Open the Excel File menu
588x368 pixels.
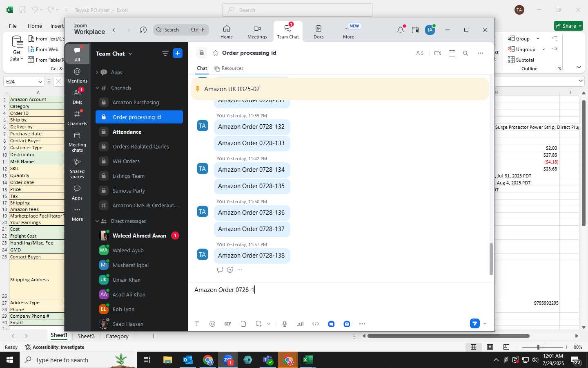click(x=13, y=26)
